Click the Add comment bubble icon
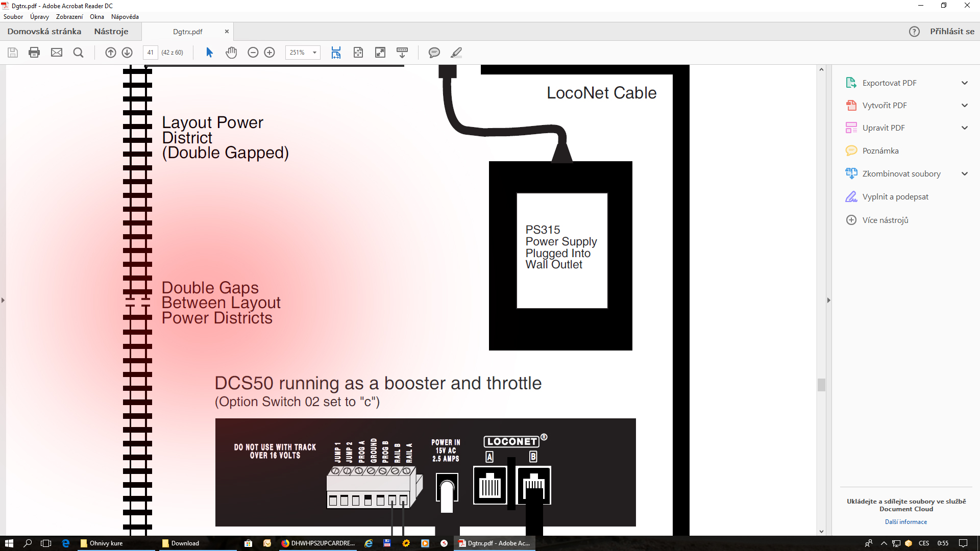This screenshot has height=551, width=980. (x=434, y=53)
